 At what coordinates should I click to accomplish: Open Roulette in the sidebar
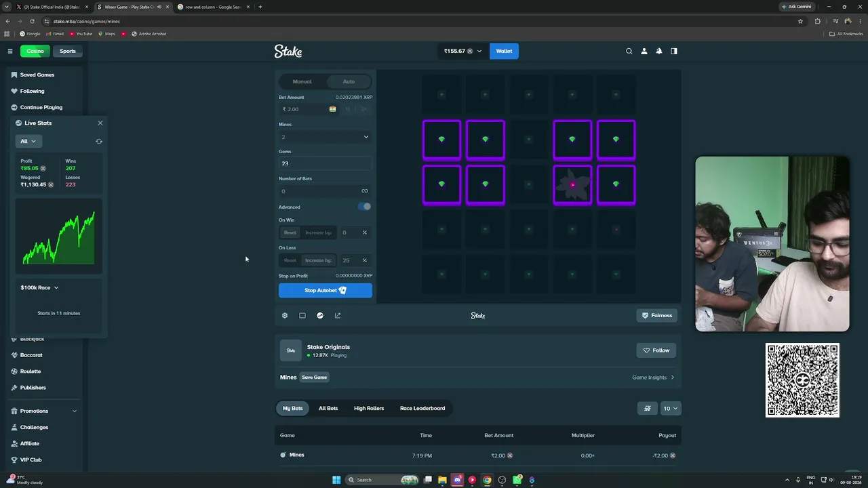31,371
